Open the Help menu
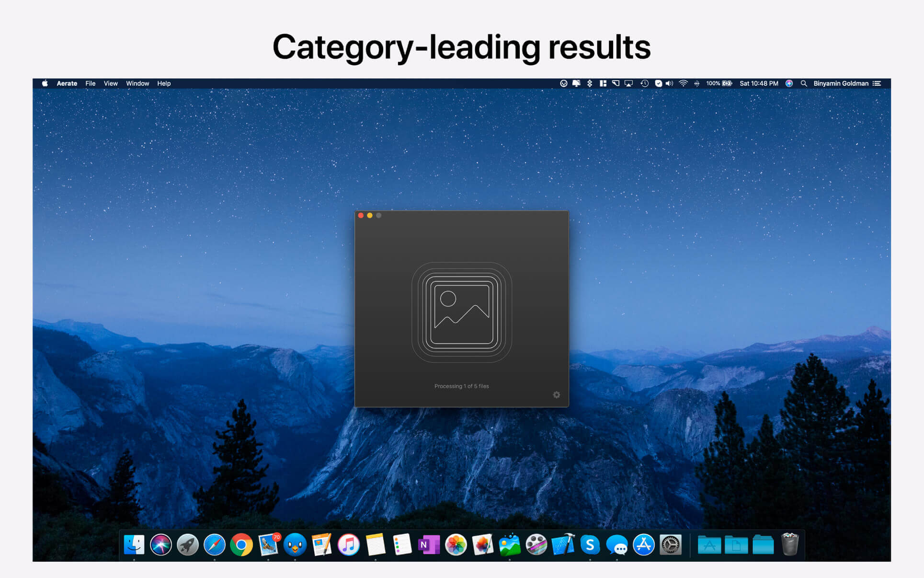This screenshot has width=924, height=578. coord(164,83)
